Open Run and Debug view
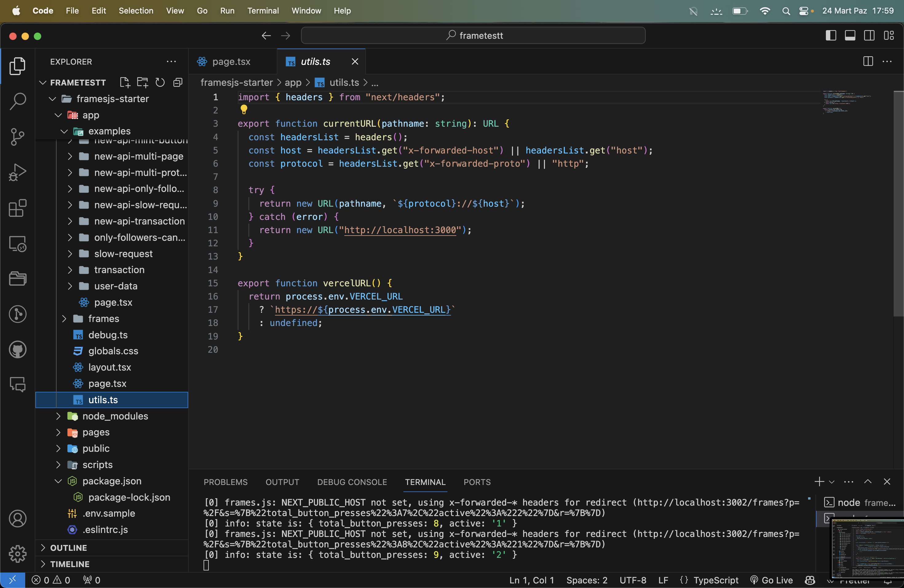The height and width of the screenshot is (588, 904). [18, 172]
